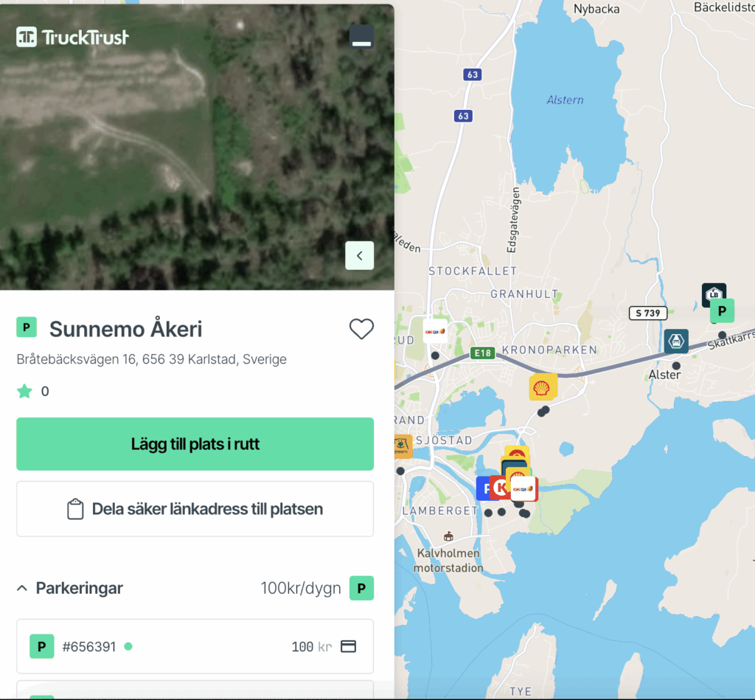The height and width of the screenshot is (700, 755).
Task: Click the Circle K map marker
Action: 499,488
